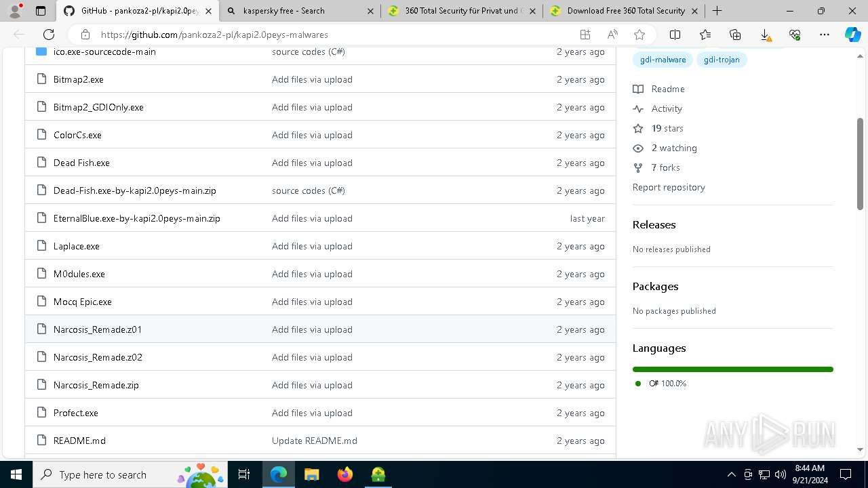Click the Read aloud icon
This screenshot has height=488, width=868.
tap(612, 35)
